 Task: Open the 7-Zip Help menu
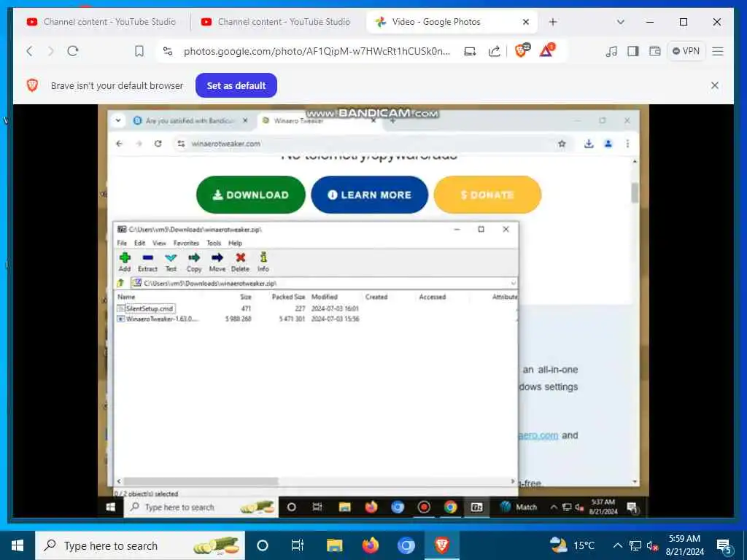click(x=236, y=243)
